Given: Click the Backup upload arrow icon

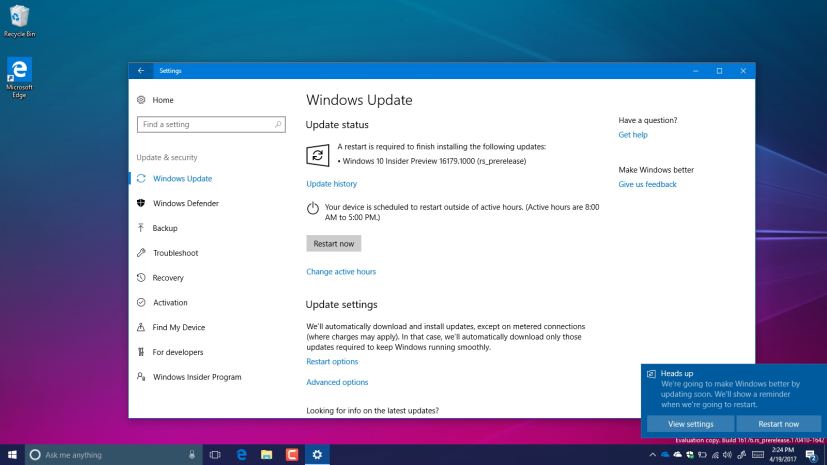Looking at the screenshot, I should [x=141, y=228].
